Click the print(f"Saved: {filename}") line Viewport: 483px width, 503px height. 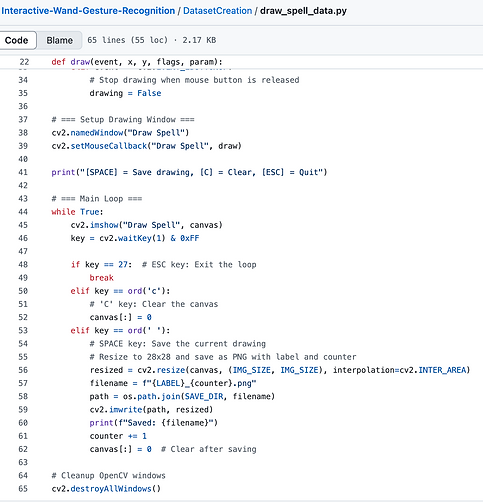(x=153, y=423)
